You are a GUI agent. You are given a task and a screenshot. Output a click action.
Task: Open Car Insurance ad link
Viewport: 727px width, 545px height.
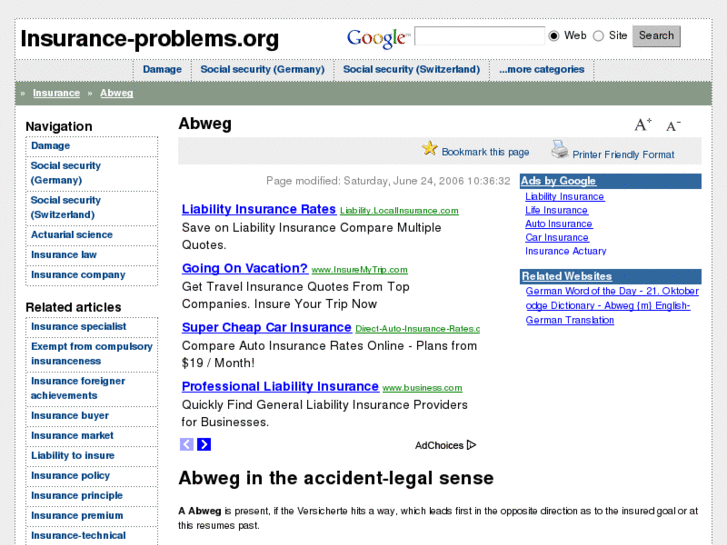[556, 237]
